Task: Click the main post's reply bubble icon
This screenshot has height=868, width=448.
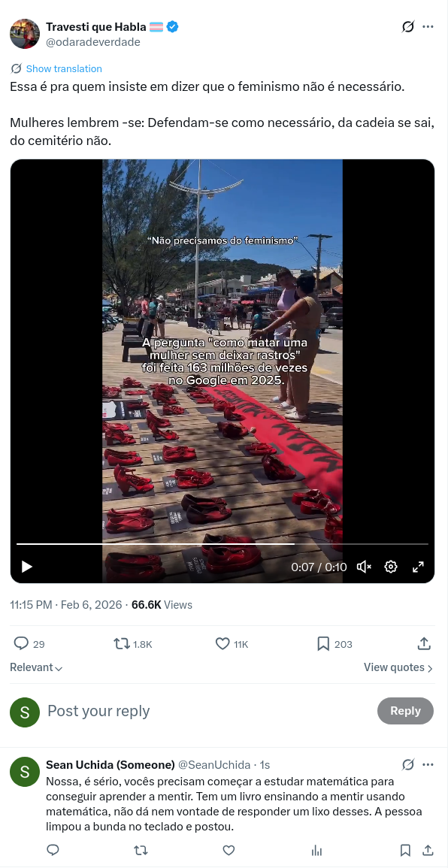Action: pos(21,643)
